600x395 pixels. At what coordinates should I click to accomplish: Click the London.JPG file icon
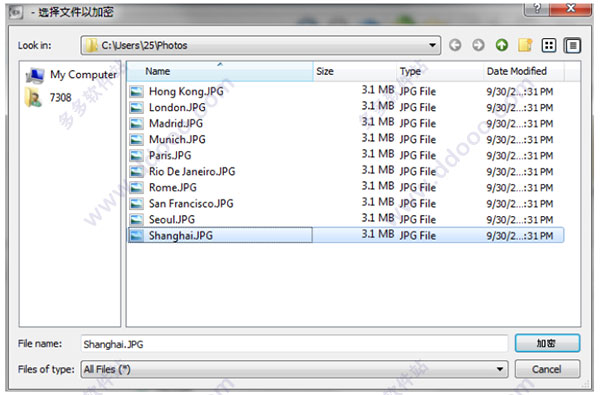137,108
